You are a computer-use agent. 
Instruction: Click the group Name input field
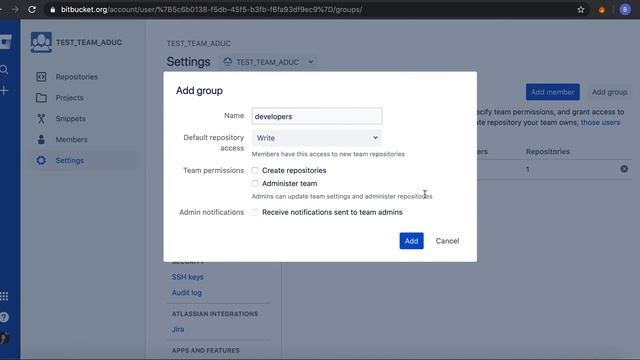coord(317,116)
